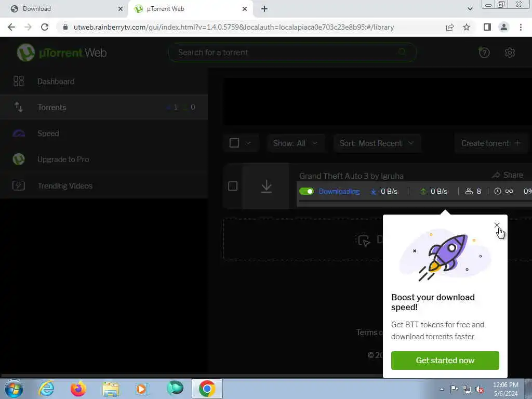
Task: Click the peers icon showing 8
Action: pos(469,191)
